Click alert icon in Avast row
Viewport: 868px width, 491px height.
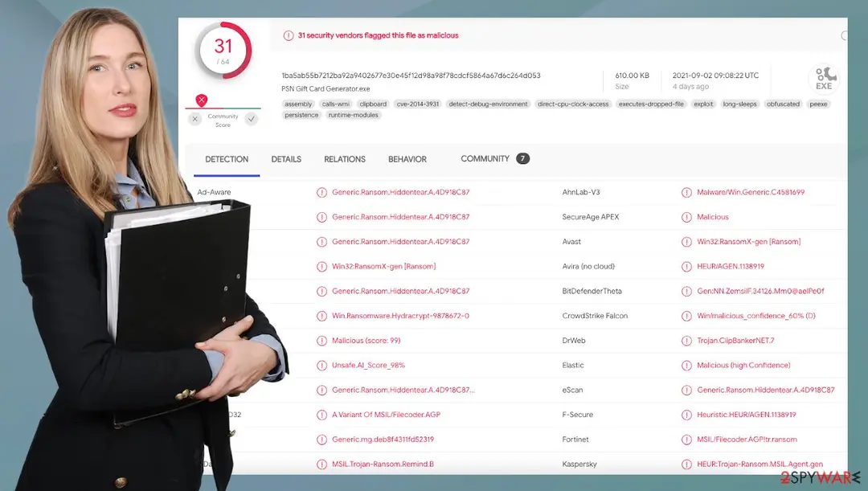(x=686, y=242)
